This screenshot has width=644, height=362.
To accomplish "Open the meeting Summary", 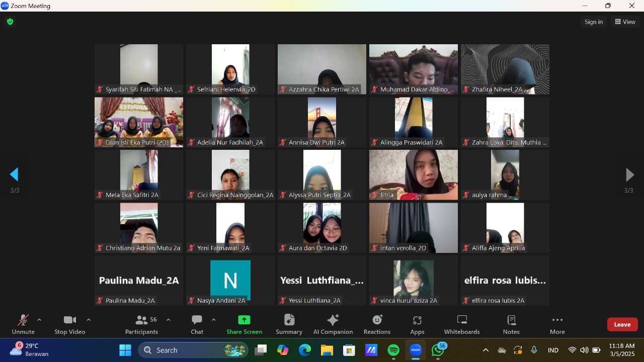I will click(289, 324).
